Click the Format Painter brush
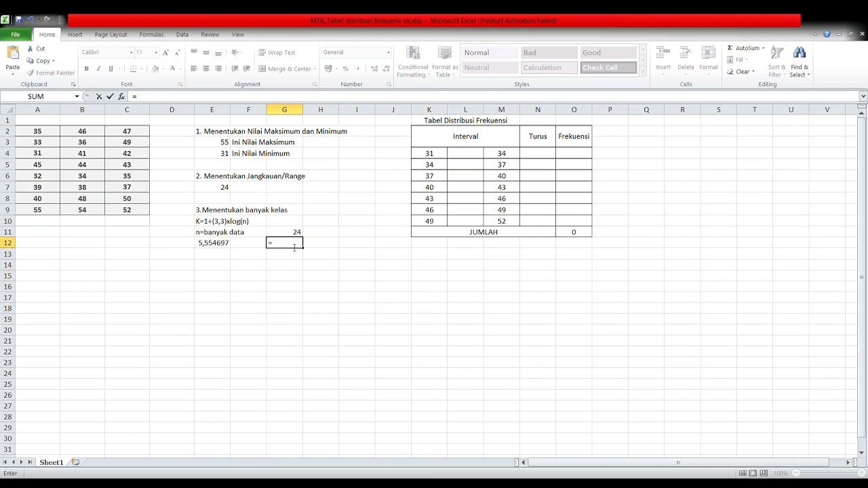 click(x=31, y=73)
